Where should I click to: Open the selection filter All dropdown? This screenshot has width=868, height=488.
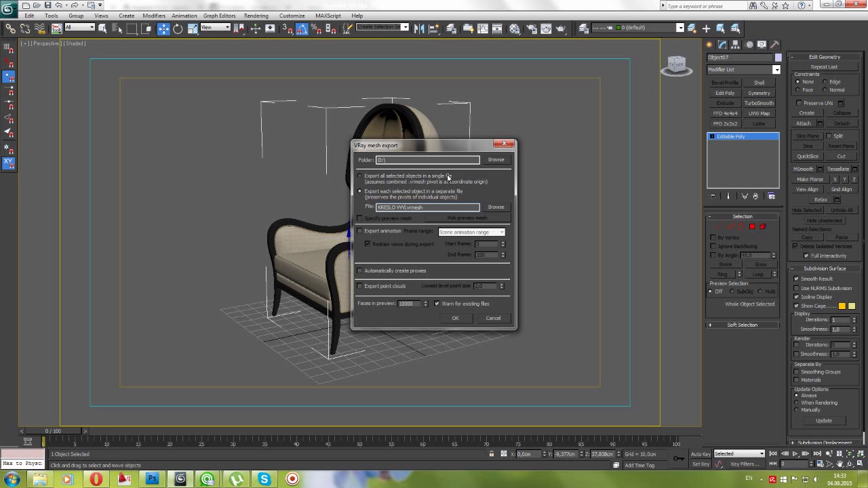pyautogui.click(x=79, y=28)
